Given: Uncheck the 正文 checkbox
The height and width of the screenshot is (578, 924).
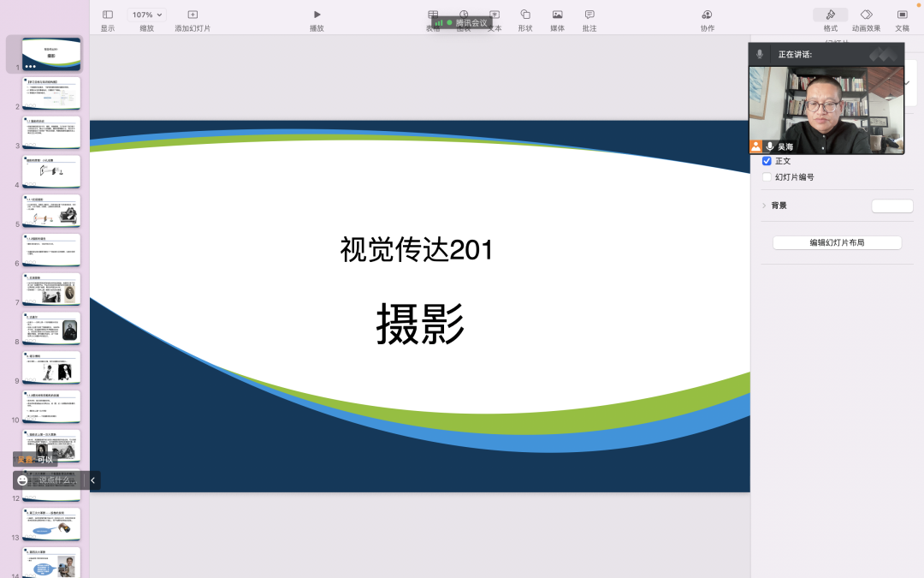Looking at the screenshot, I should tap(767, 160).
